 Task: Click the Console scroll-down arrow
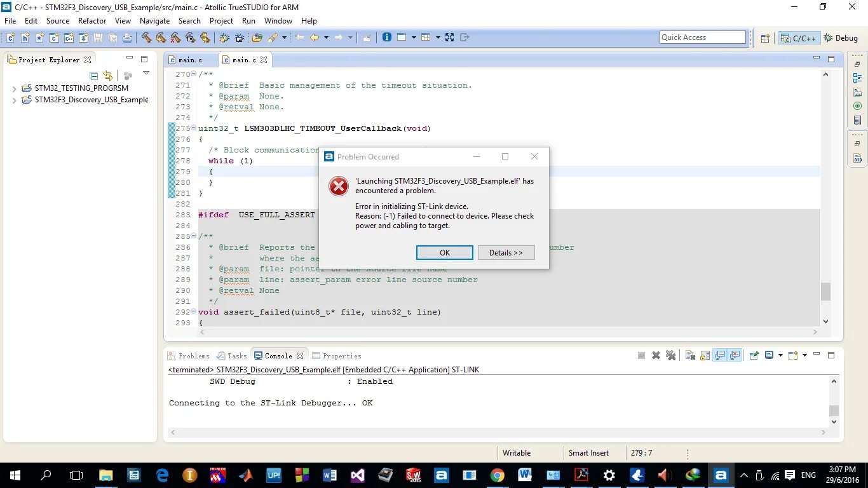pos(834,421)
